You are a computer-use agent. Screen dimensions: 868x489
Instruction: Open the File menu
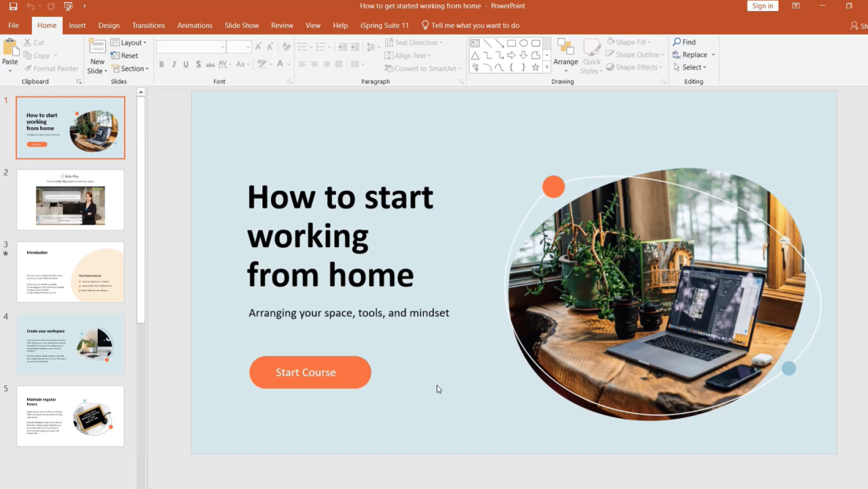point(13,26)
